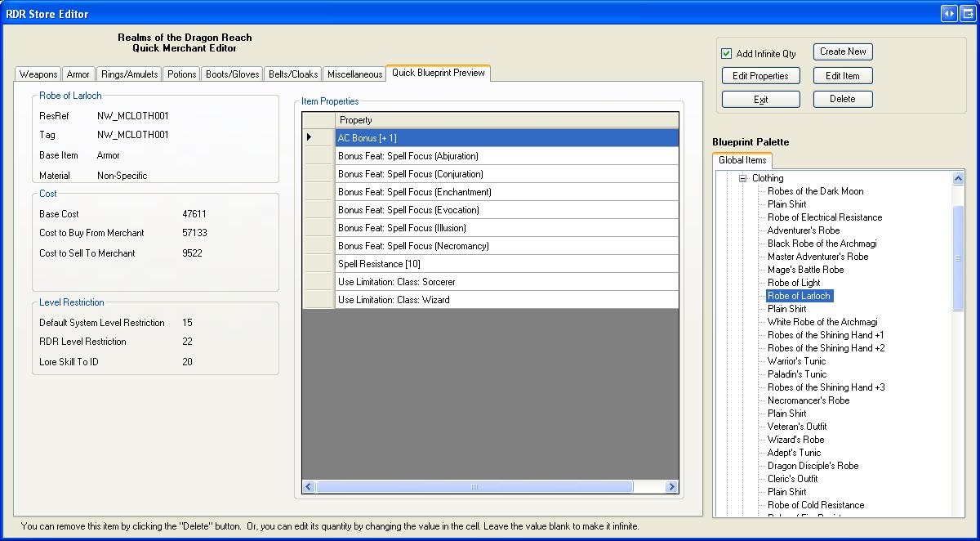
Task: Select Black Robe of the Archmagi item
Action: (x=822, y=244)
